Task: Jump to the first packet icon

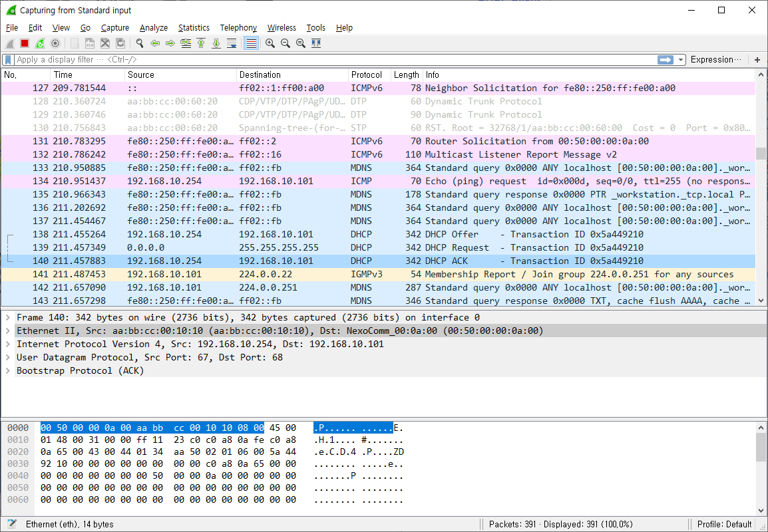Action: (x=201, y=44)
